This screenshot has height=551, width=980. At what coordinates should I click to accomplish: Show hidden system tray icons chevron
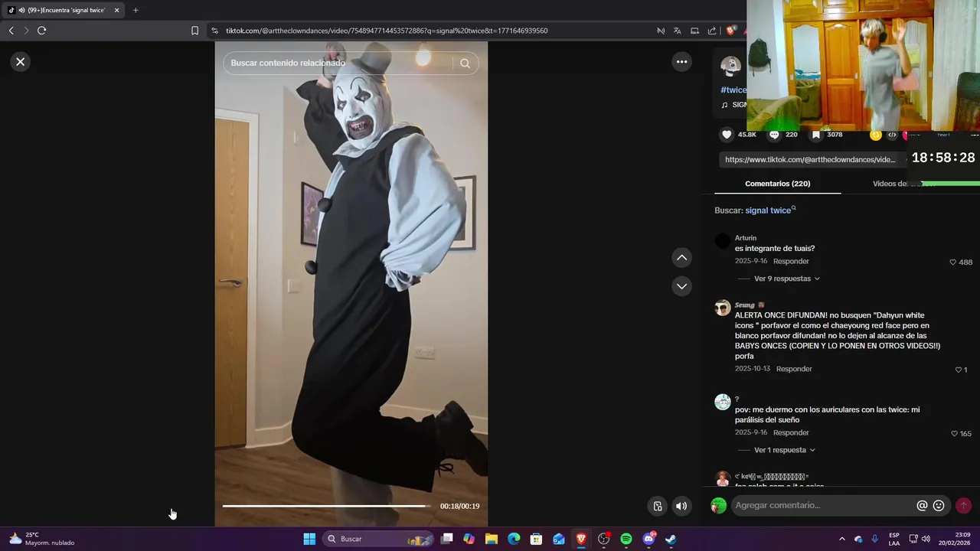(842, 539)
